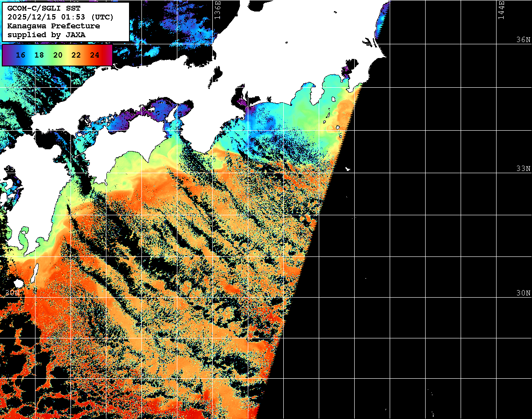532x419 pixels.
Task: Click the Kanagawa Prefecture label
Action: pos(53,26)
